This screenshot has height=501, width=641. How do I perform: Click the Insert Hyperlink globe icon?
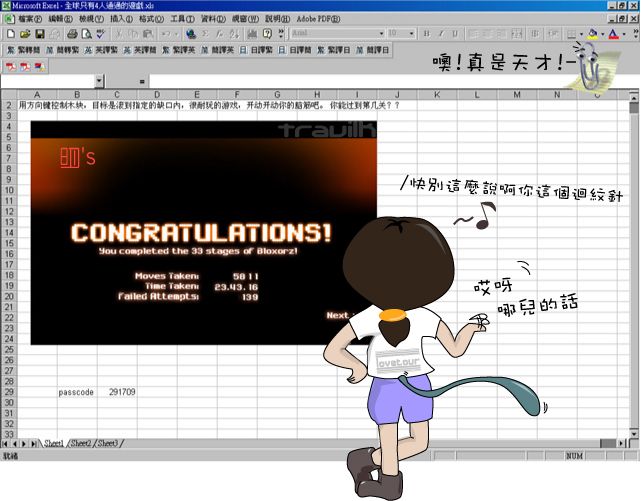tap(191, 34)
